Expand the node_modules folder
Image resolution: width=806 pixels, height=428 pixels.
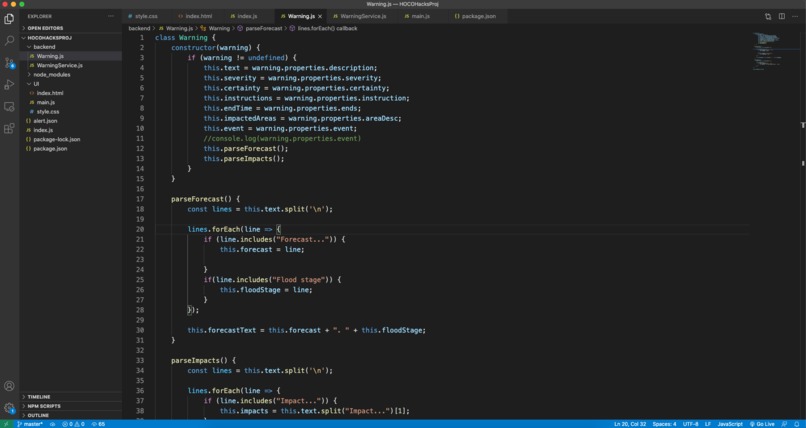tap(52, 75)
